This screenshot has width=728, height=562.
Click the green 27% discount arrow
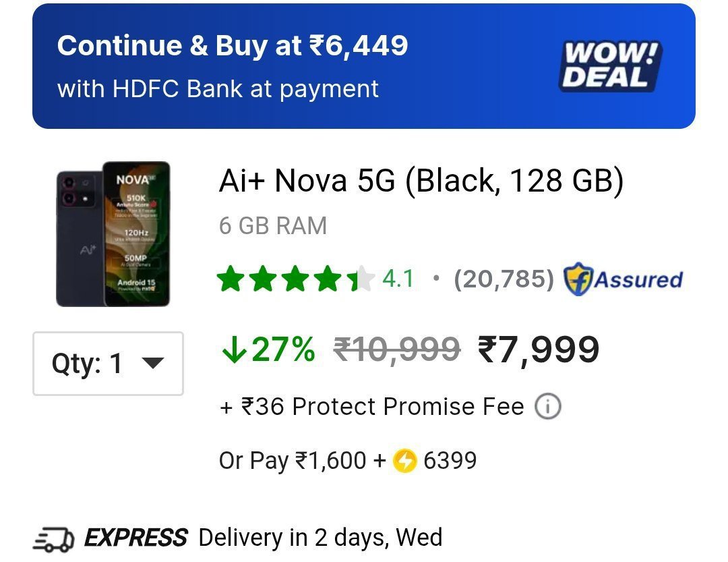click(233, 350)
